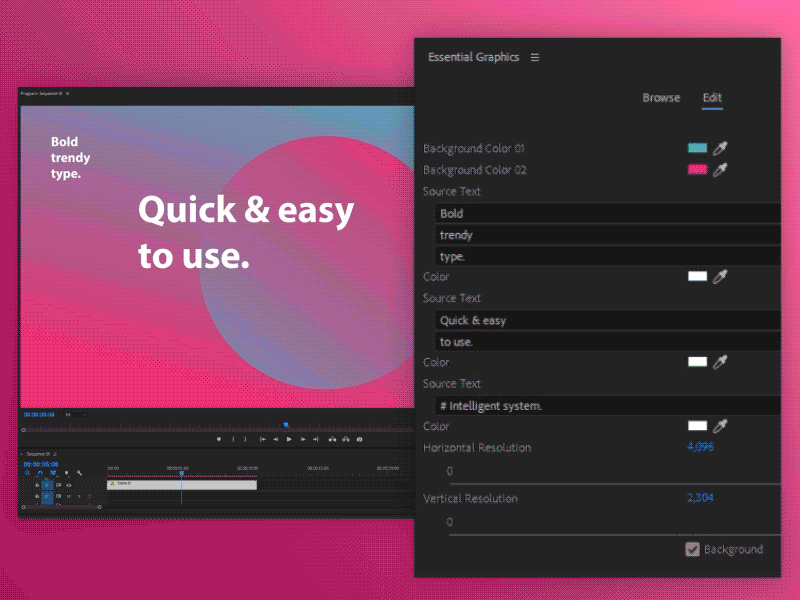This screenshot has height=600, width=800.
Task: Step back one frame in the monitor
Action: click(276, 439)
